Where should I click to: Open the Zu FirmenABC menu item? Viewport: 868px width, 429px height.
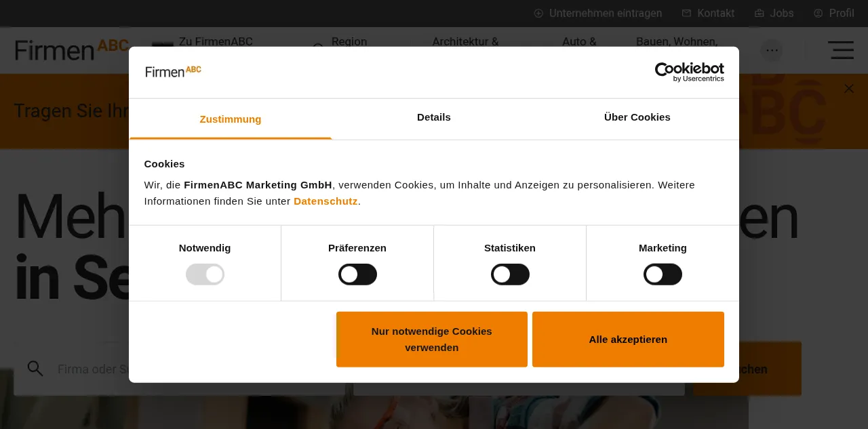[x=216, y=42]
